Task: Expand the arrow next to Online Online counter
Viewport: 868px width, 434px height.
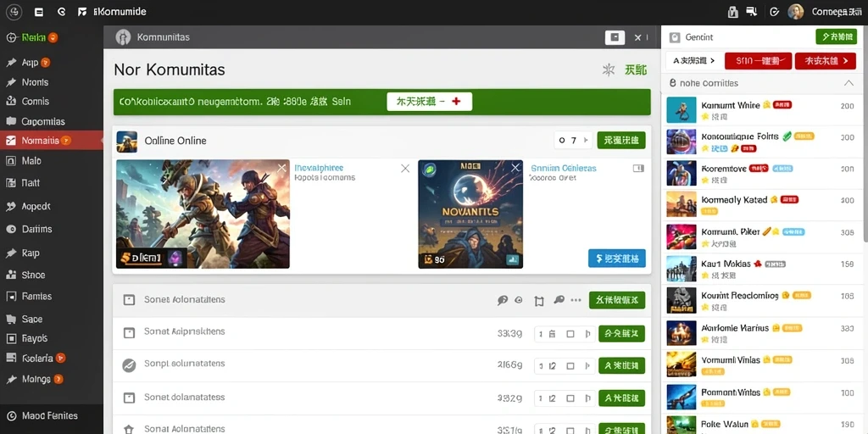Action: tap(586, 141)
